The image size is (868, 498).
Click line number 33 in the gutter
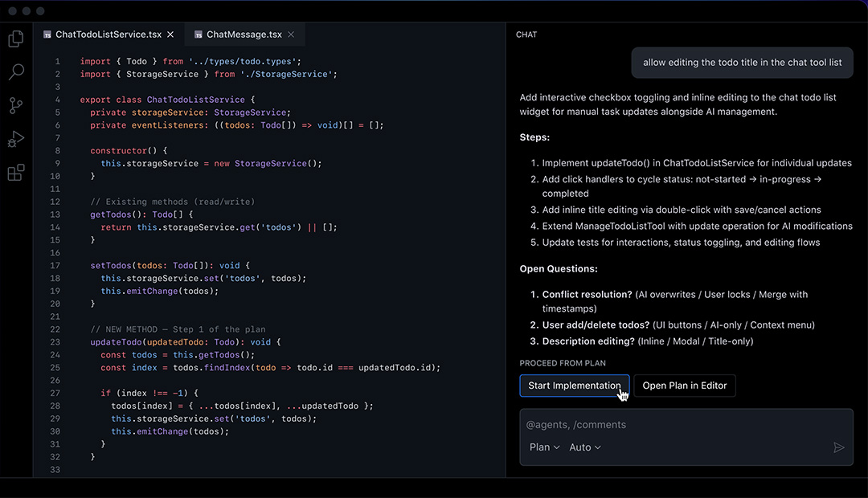coord(55,470)
